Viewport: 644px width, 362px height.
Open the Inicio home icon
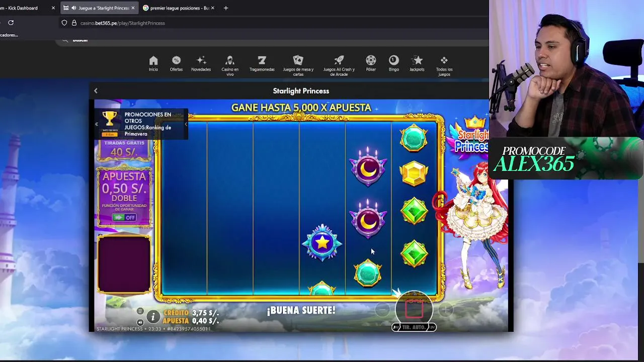(x=153, y=63)
